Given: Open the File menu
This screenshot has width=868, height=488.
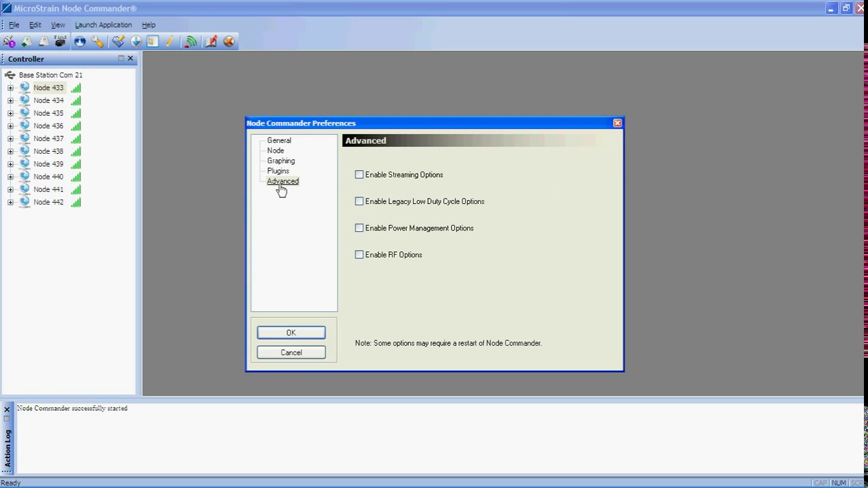Looking at the screenshot, I should pos(14,25).
